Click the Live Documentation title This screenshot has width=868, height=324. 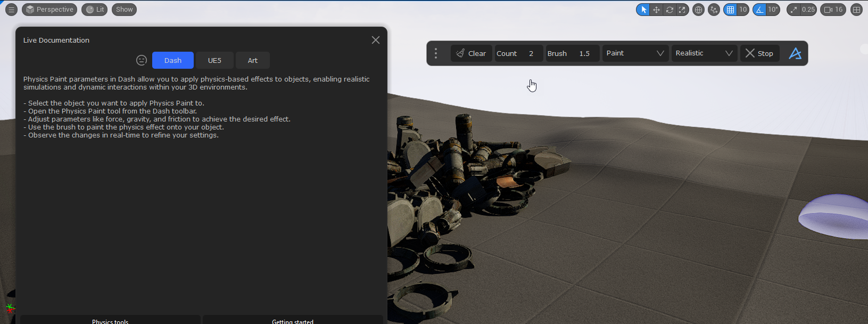pos(56,40)
